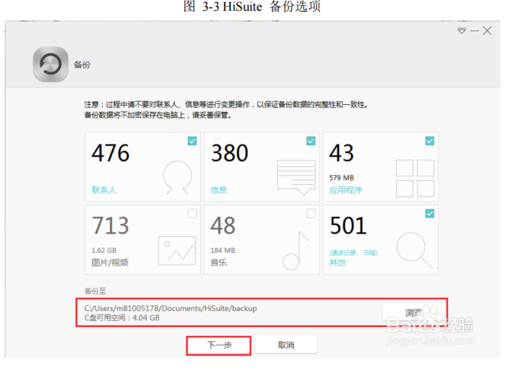
Task: Click the 浏览 browse button
Action: (413, 313)
